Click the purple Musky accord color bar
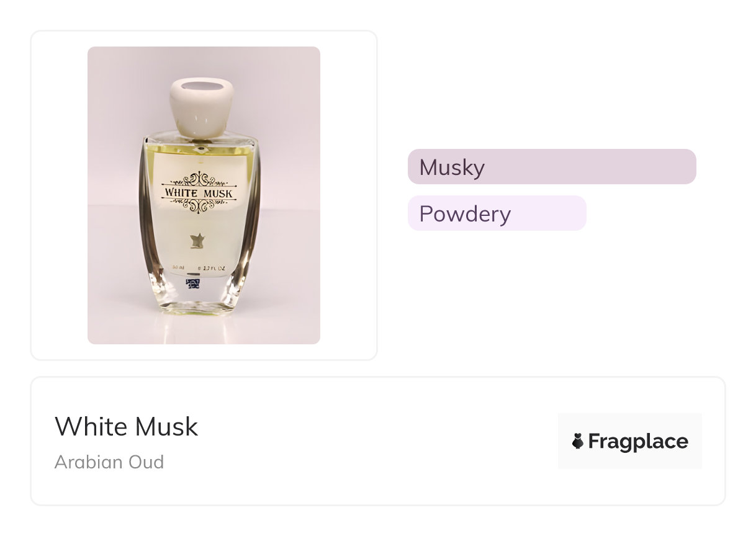This screenshot has width=756, height=536. [552, 167]
